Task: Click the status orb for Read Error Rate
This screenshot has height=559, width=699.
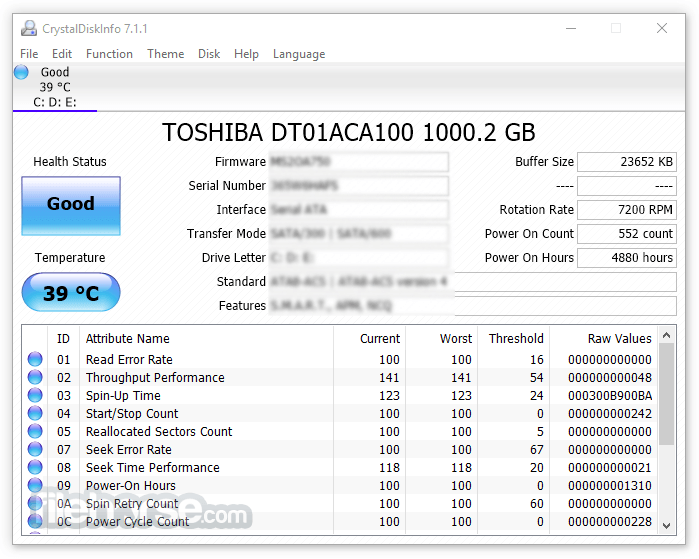Action: coord(35,359)
